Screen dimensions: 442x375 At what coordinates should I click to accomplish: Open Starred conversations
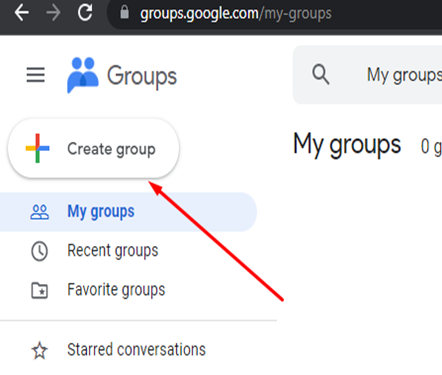click(x=137, y=350)
